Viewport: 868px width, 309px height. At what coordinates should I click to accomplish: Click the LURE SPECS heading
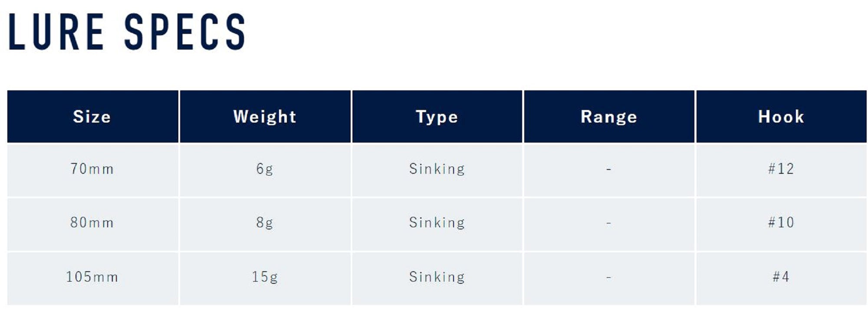127,31
